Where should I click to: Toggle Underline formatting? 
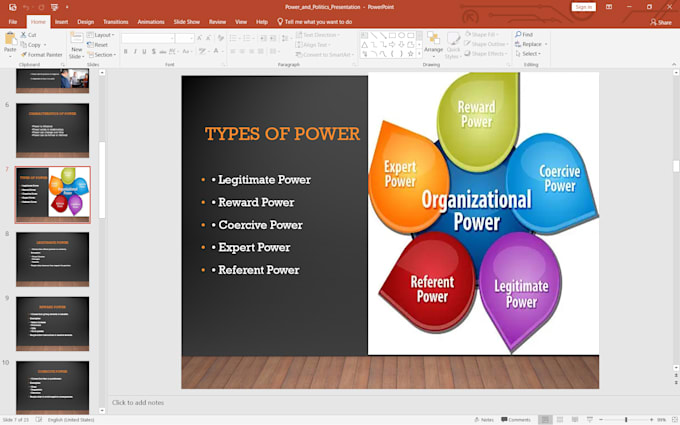(x=144, y=52)
